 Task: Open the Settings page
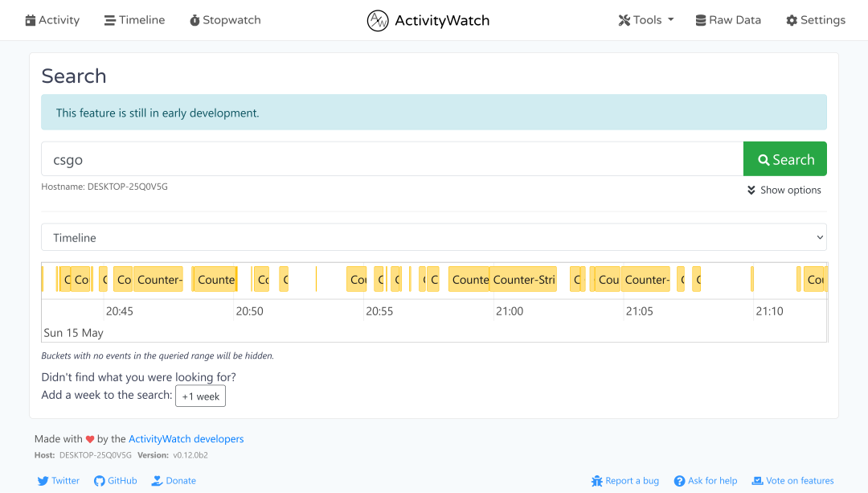coord(816,20)
